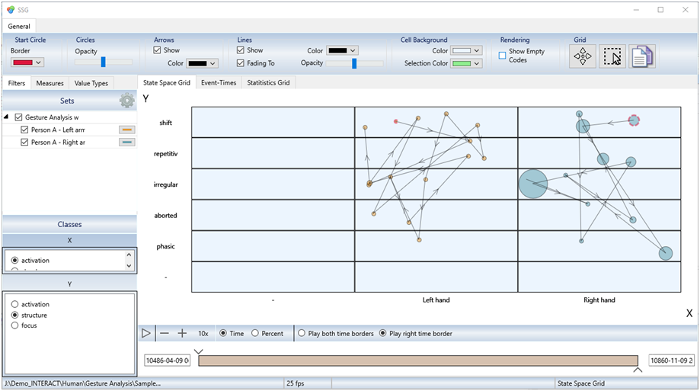This screenshot has width=700, height=391.
Task: Uncheck Person A - Right arm checkbox
Action: (25, 142)
